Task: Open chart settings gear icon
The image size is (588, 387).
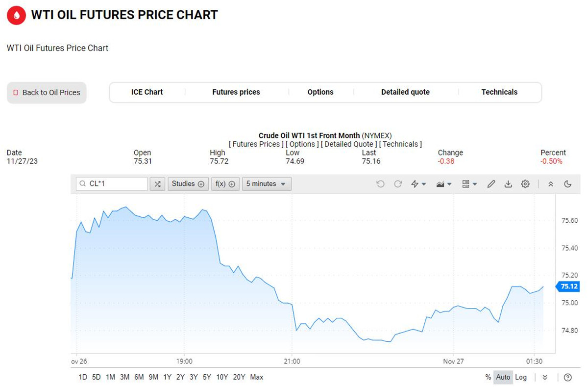Action: click(x=525, y=184)
